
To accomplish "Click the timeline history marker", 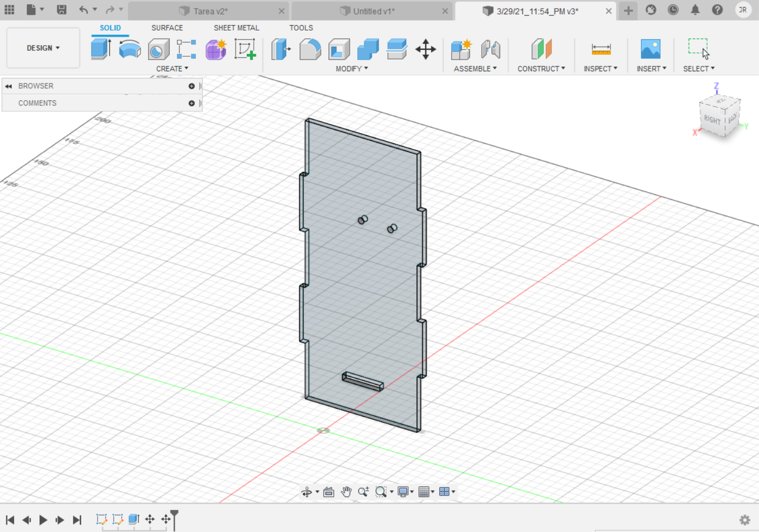I will (x=174, y=519).
